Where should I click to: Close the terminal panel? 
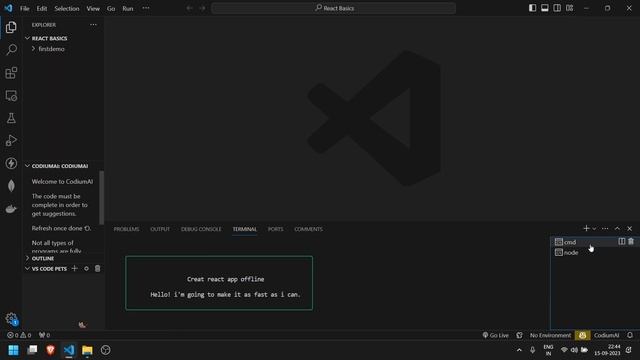[x=629, y=229]
